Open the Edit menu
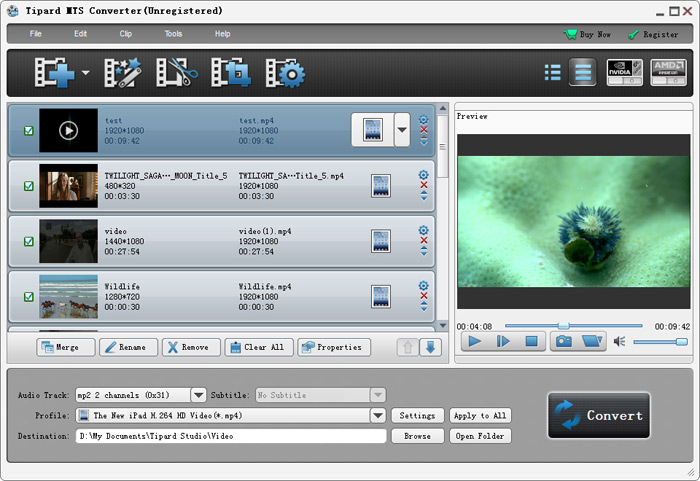Screen dimensions: 700x481 (80, 33)
